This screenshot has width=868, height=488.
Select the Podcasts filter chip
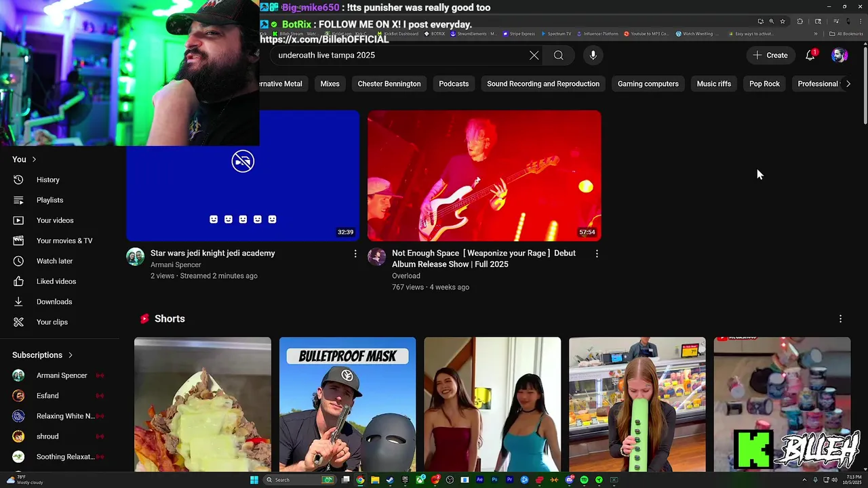tap(454, 84)
